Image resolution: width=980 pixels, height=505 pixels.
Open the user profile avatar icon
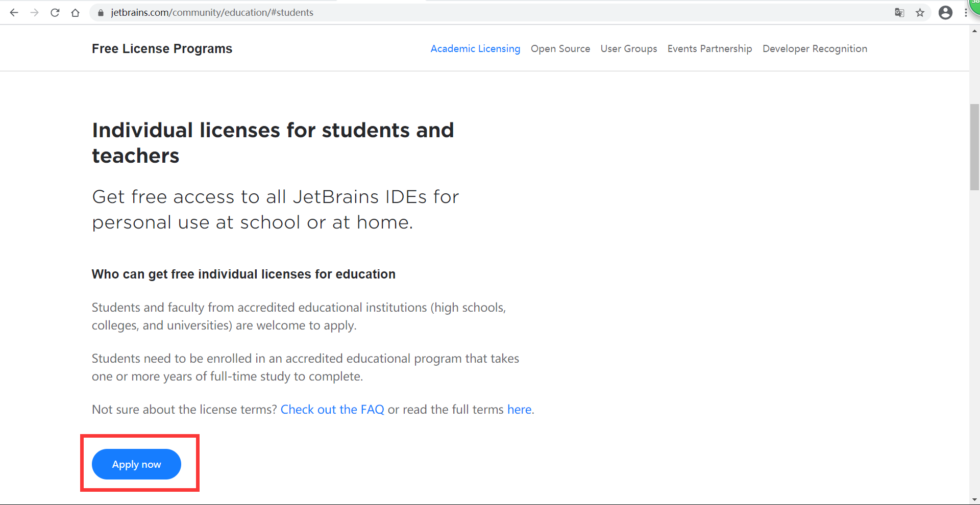(945, 13)
